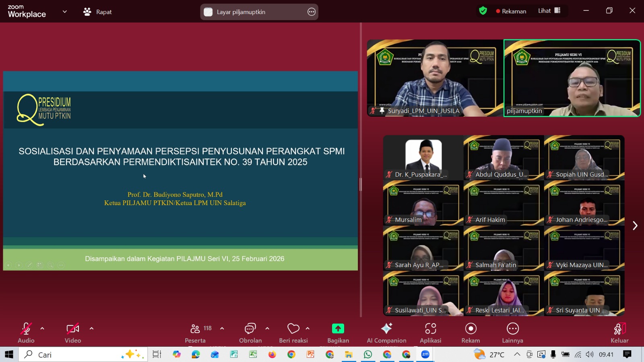Open AI Companion
This screenshot has width=644, height=362.
386,329
